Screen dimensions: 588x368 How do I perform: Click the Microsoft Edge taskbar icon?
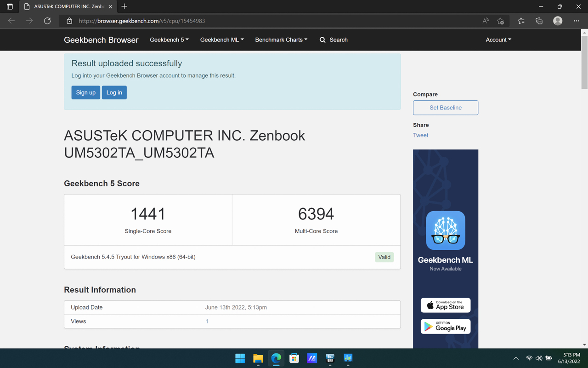tap(276, 358)
